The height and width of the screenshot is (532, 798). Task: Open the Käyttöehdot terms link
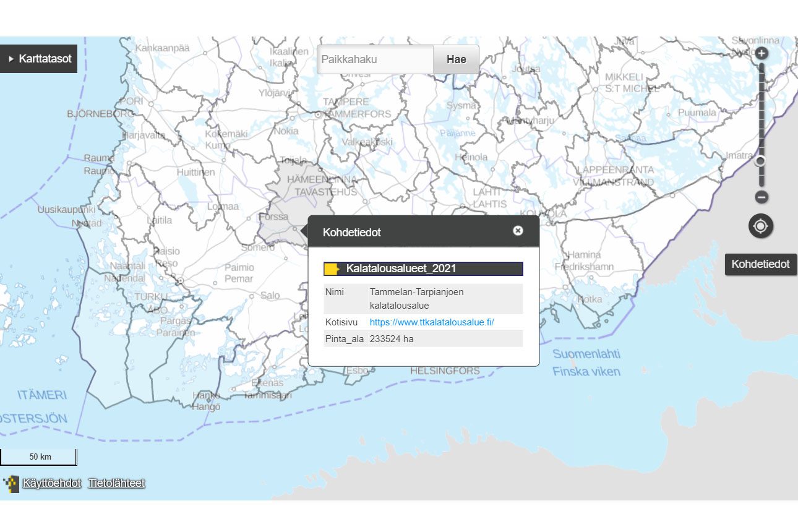pyautogui.click(x=51, y=483)
